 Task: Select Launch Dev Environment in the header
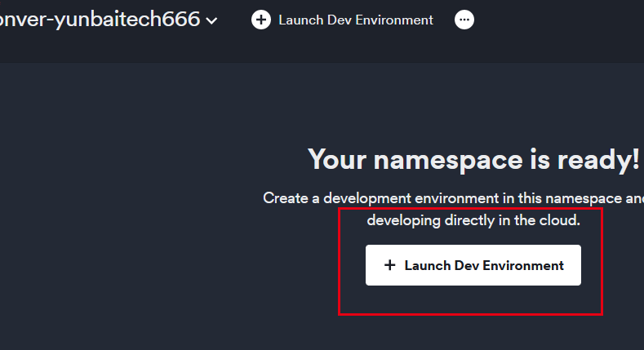pos(355,20)
